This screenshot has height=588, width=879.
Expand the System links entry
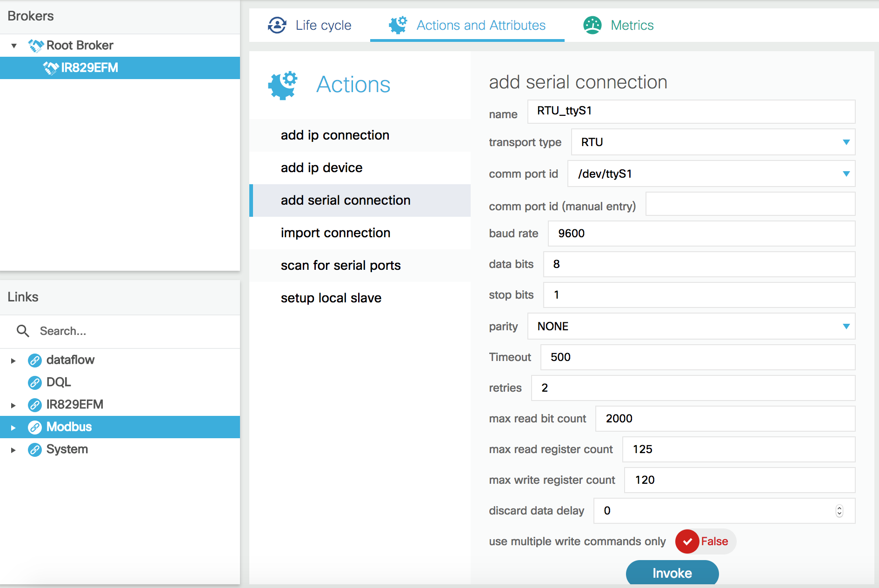(13, 449)
